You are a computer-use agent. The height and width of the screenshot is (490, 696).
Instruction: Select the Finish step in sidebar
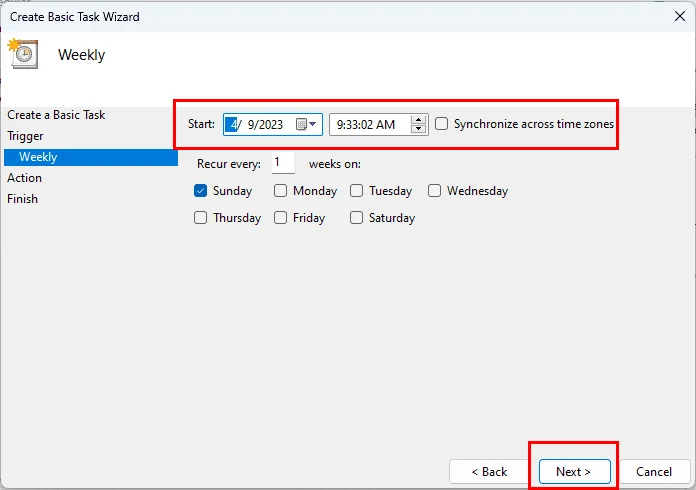pos(22,199)
